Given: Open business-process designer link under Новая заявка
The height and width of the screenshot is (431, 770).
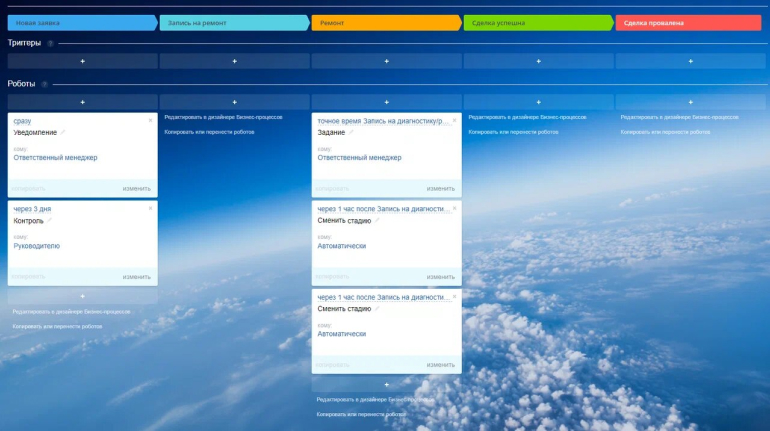Looking at the screenshot, I should click(x=71, y=312).
